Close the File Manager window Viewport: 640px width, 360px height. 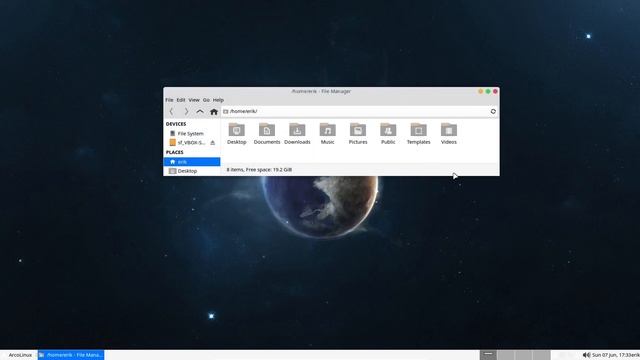pyautogui.click(x=495, y=91)
